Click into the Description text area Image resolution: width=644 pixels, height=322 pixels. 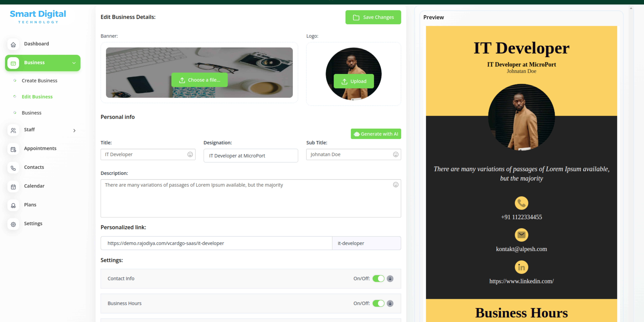(251, 198)
